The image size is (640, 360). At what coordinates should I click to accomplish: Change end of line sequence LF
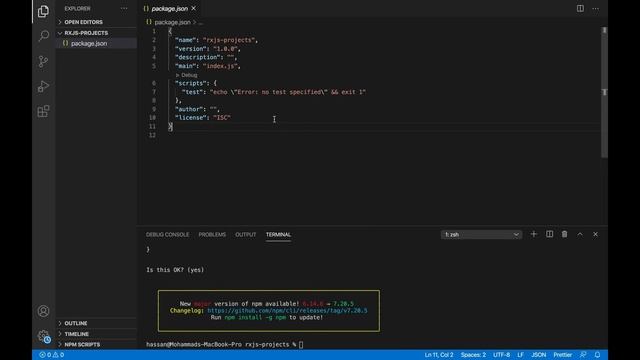[520, 355]
